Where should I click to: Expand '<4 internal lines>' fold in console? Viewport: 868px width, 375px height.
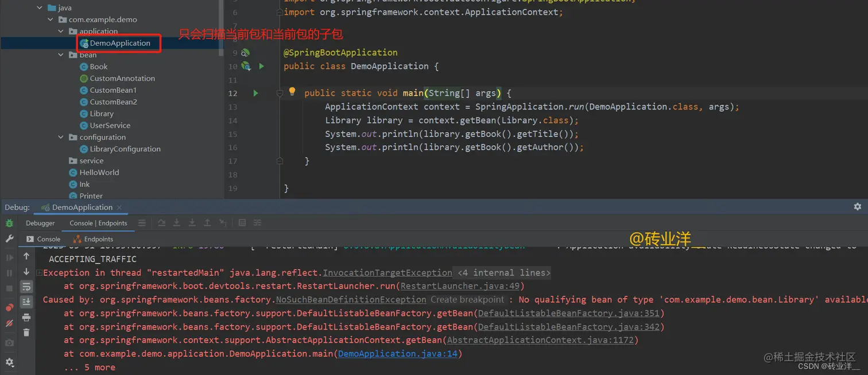pyautogui.click(x=503, y=273)
